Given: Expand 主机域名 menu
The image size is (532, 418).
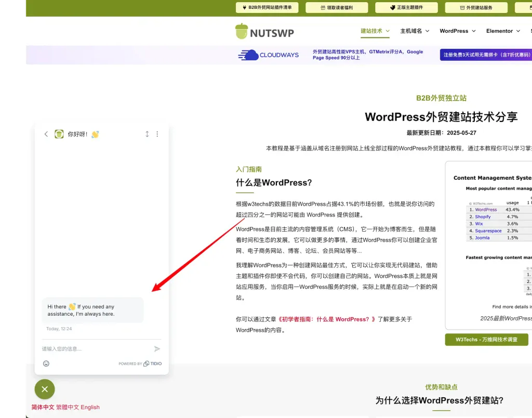Looking at the screenshot, I should click(415, 31).
